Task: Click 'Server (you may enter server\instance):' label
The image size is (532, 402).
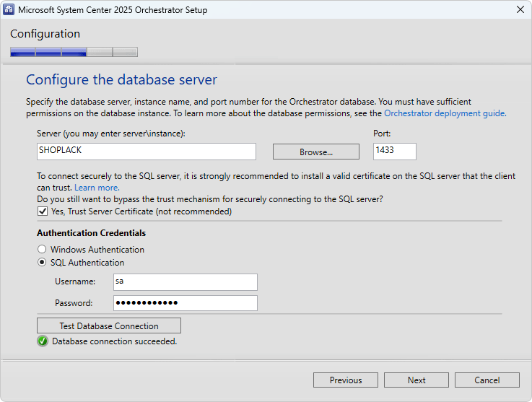Action: click(x=111, y=134)
